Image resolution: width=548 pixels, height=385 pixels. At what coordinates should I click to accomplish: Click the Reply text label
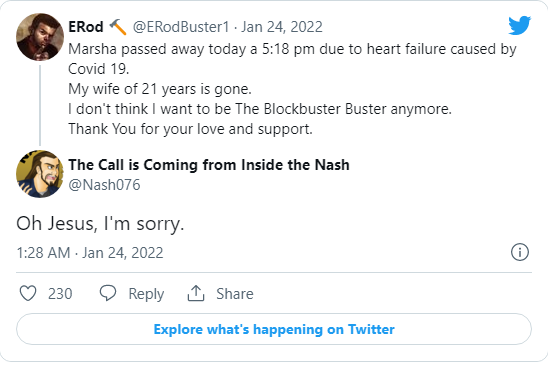point(146,294)
